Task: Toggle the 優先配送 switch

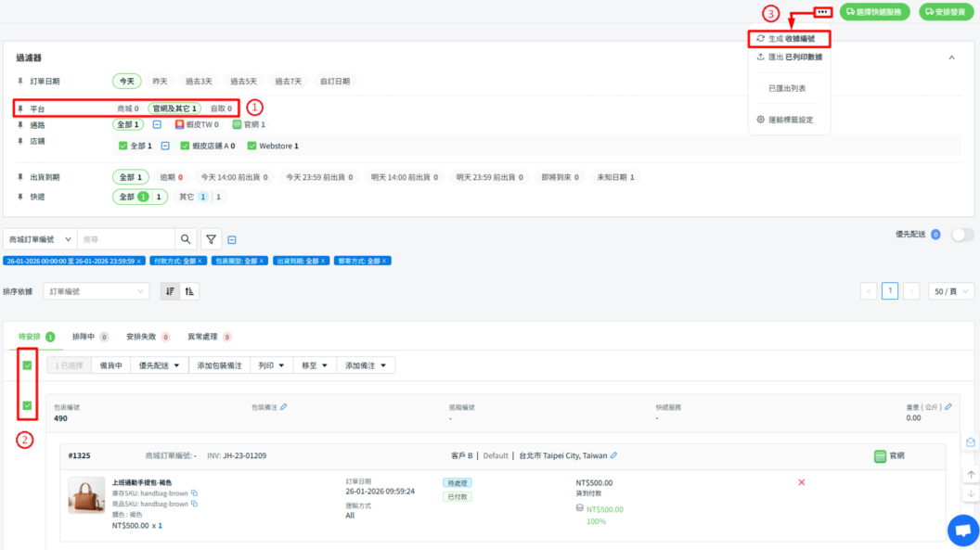Action: click(x=962, y=235)
